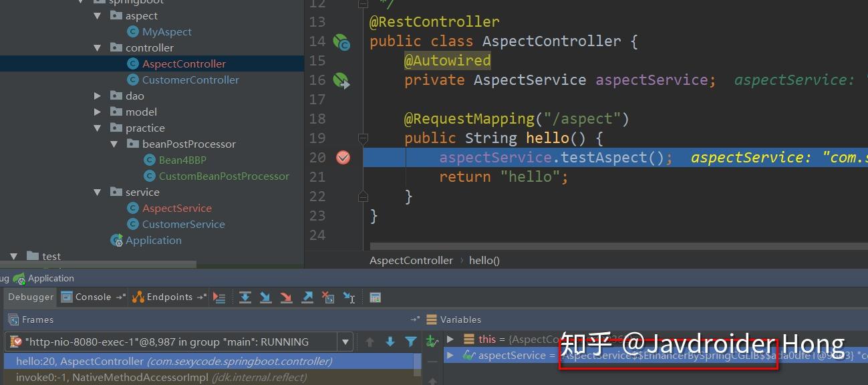Open Evaluate Expression via the calculator icon

tap(375, 297)
